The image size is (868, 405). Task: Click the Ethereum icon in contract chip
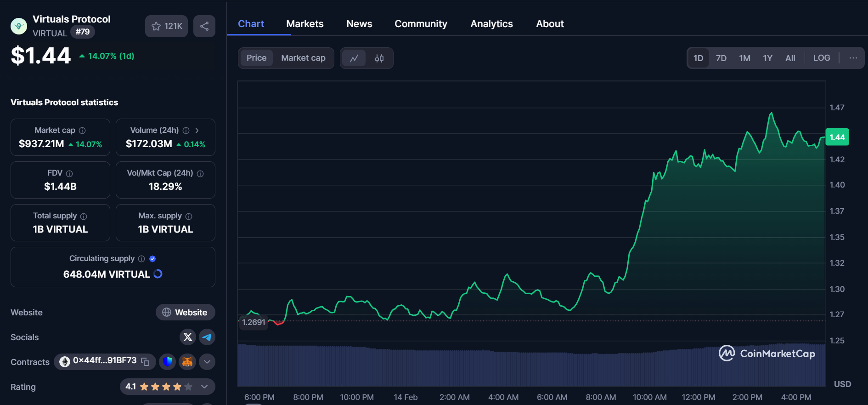pyautogui.click(x=65, y=362)
